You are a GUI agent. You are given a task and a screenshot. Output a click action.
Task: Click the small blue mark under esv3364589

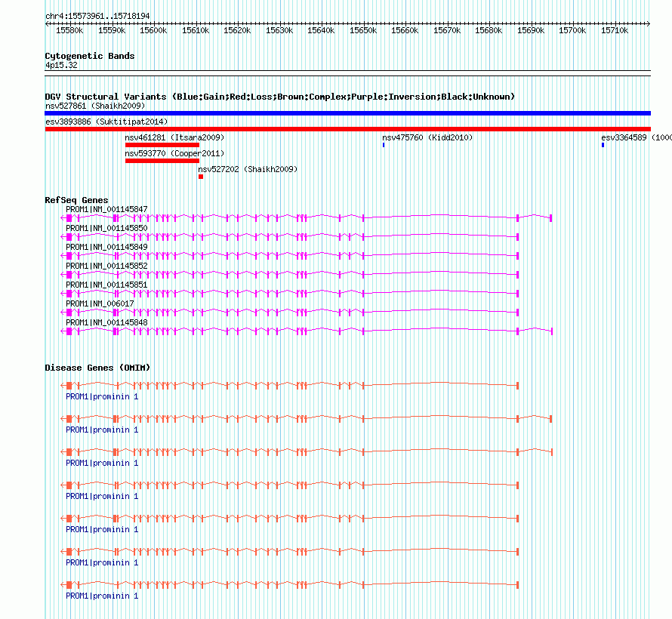click(x=603, y=145)
